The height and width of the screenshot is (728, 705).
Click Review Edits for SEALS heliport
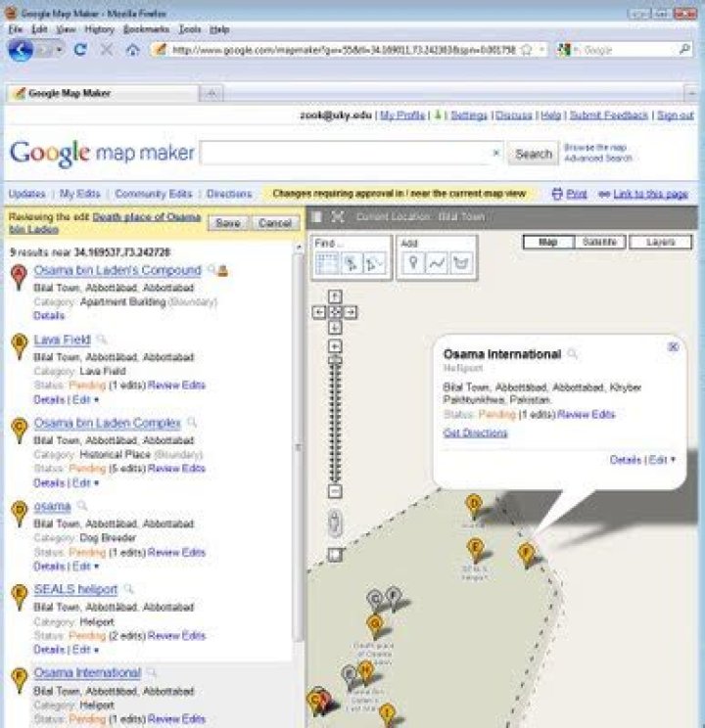[x=176, y=636]
